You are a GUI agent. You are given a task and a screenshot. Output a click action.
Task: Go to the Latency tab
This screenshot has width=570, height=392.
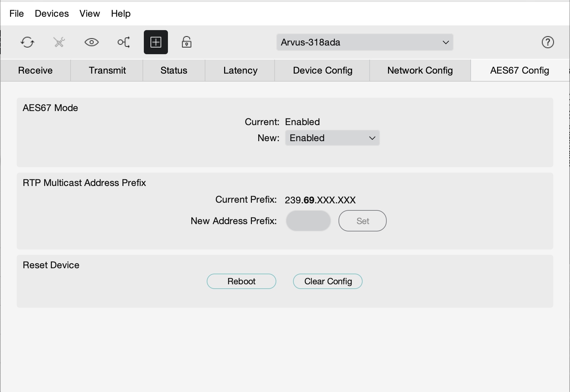click(240, 71)
